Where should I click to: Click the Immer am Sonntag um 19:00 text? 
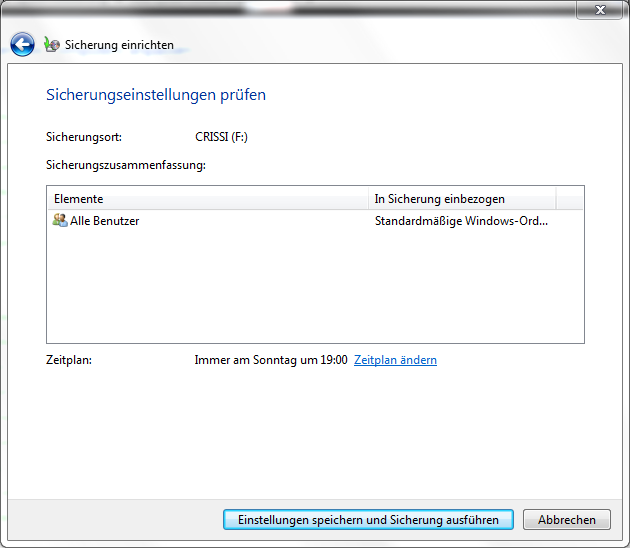click(x=270, y=360)
